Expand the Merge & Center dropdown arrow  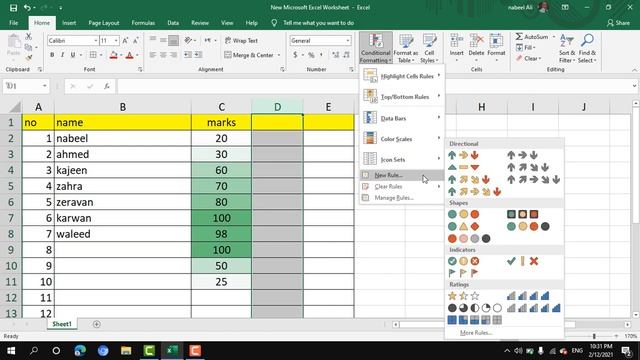pyautogui.click(x=279, y=55)
